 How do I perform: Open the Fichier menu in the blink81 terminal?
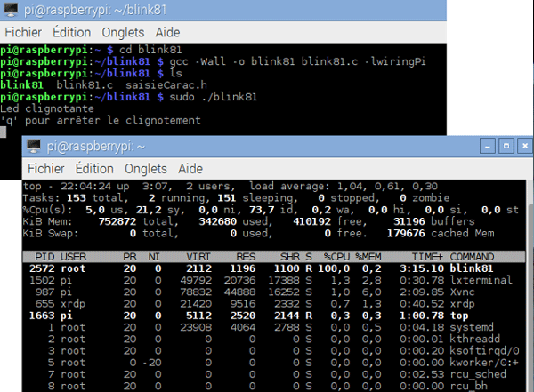(x=25, y=31)
